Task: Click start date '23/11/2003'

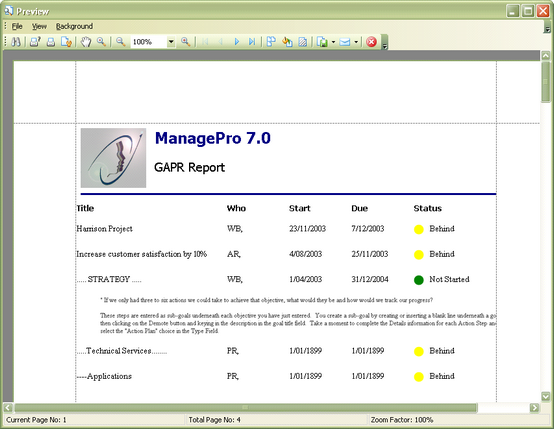Action: coord(307,229)
